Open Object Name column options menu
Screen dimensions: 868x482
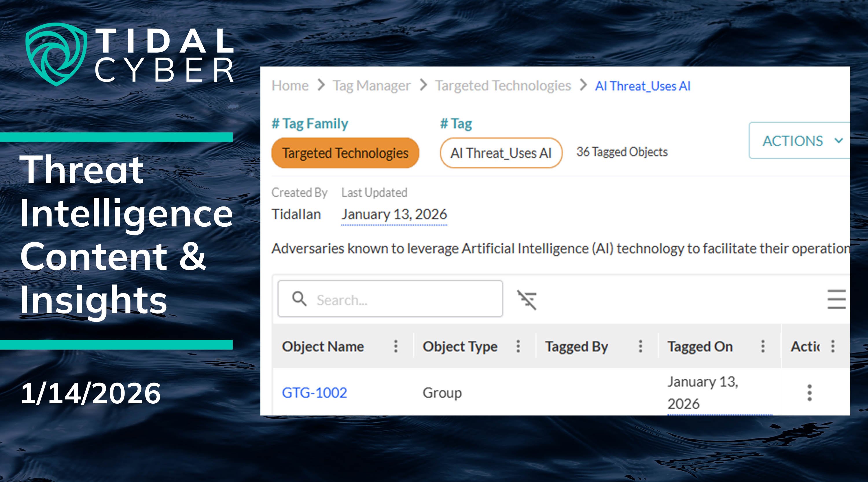point(396,346)
